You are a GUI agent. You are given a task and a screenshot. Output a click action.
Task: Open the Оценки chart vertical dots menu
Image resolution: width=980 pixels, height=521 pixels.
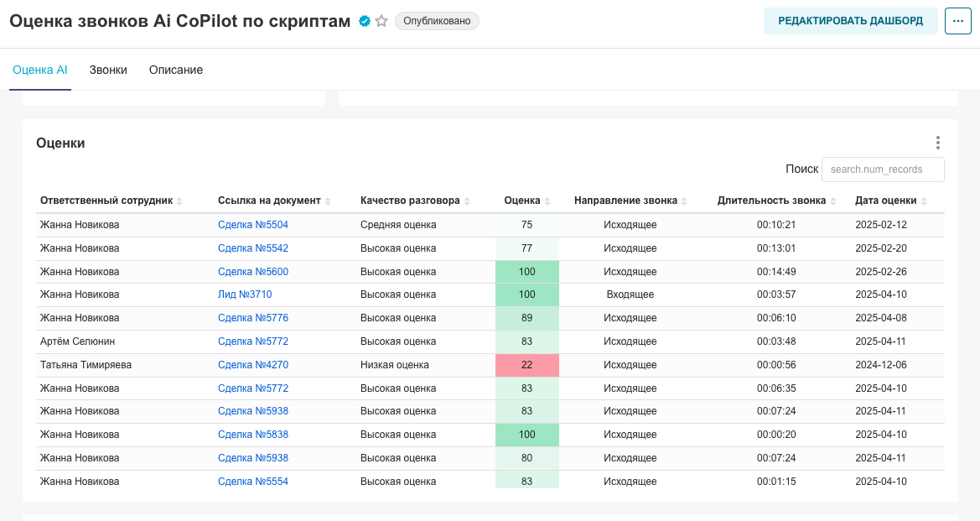(938, 143)
